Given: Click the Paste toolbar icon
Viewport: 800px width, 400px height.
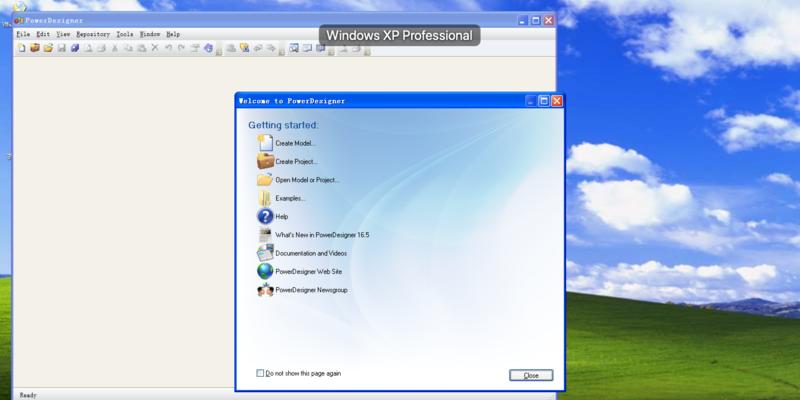Looking at the screenshot, I should 141,48.
